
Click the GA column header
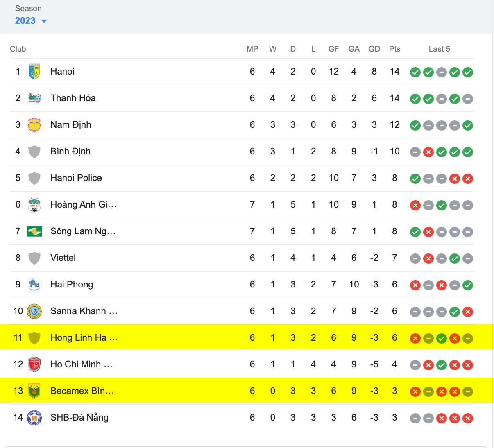point(354,49)
